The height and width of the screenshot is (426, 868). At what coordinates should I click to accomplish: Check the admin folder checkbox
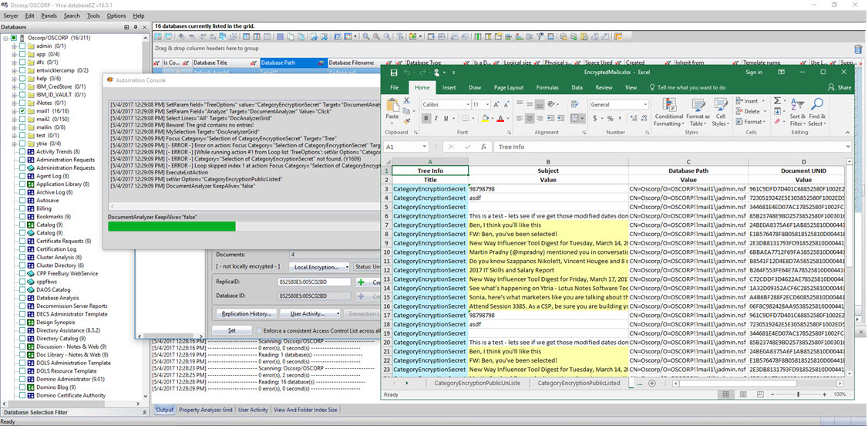[x=22, y=46]
